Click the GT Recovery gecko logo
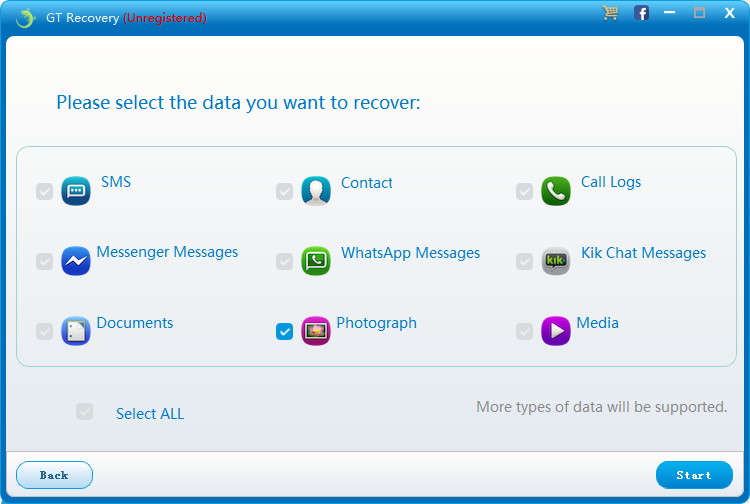Viewport: 750px width, 504px height. [25, 18]
